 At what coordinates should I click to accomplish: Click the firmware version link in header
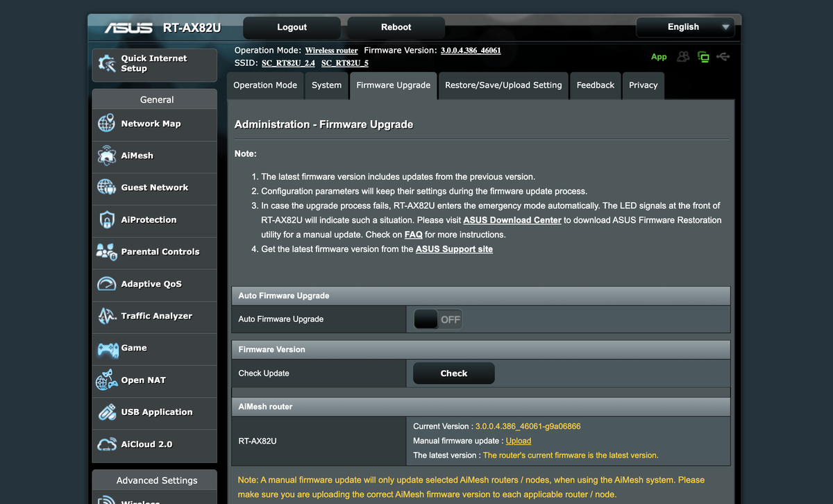click(x=471, y=51)
